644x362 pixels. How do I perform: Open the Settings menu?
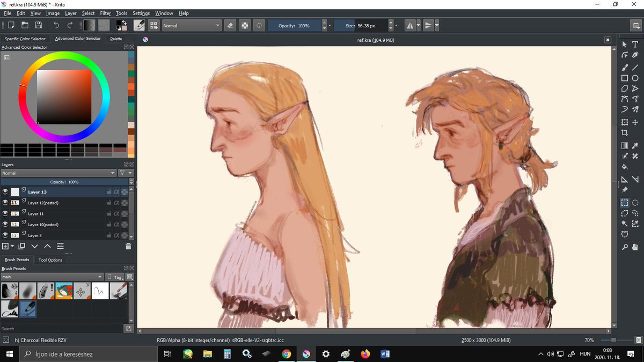[141, 13]
